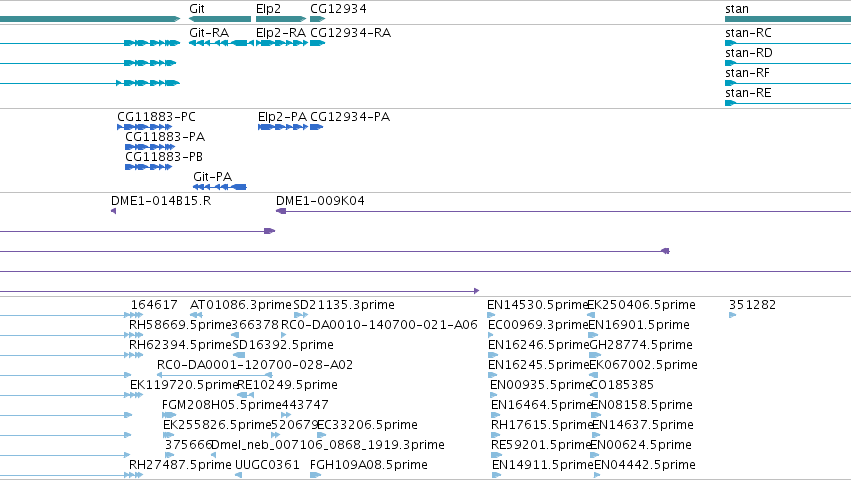Click the Git-RA transcript glyph
851x480 pixels.
[221, 43]
